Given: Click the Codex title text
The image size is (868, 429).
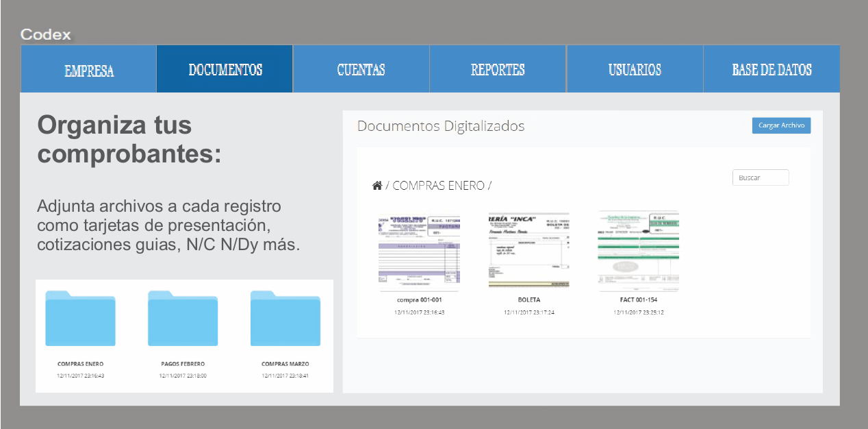Looking at the screenshot, I should click(x=46, y=34).
